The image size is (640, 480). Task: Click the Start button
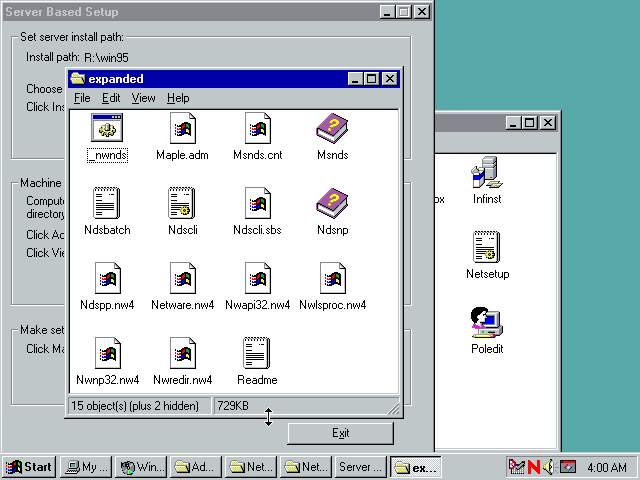(x=29, y=467)
